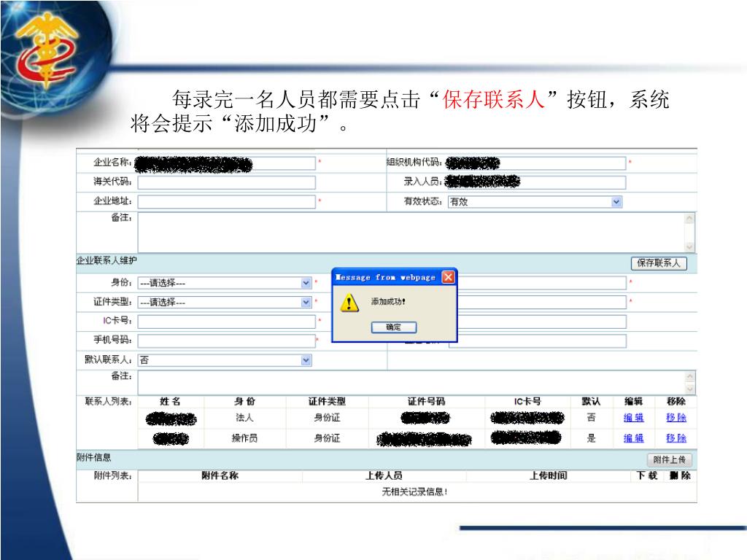The height and width of the screenshot is (560, 747).
Task: Close the Message from webpage dialog
Action: pos(449,277)
